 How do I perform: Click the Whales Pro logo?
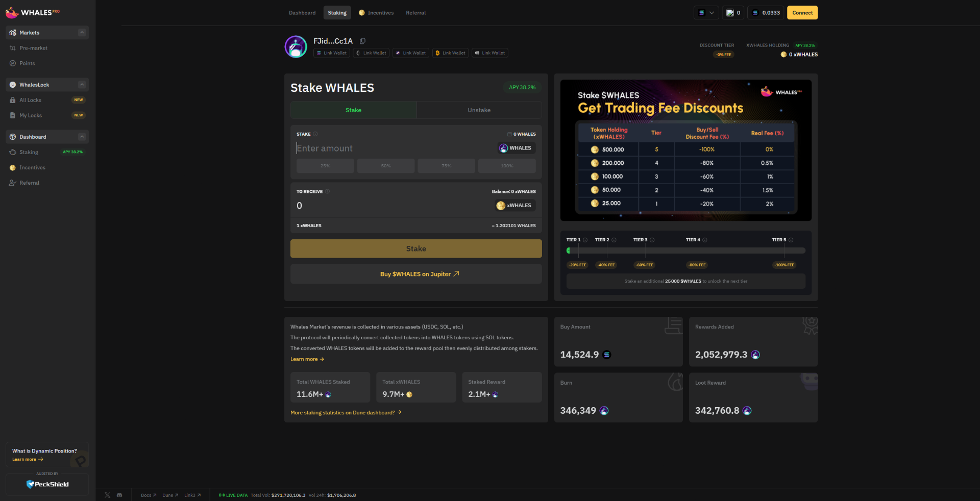[x=32, y=12]
